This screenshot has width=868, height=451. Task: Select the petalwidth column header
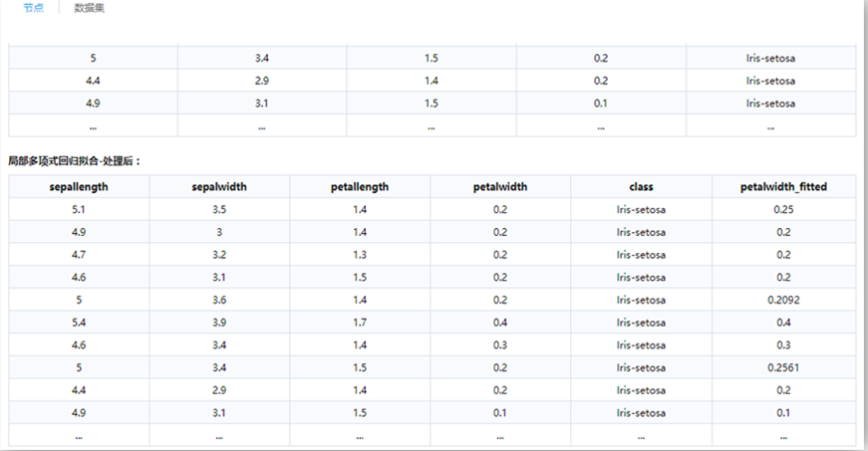500,186
